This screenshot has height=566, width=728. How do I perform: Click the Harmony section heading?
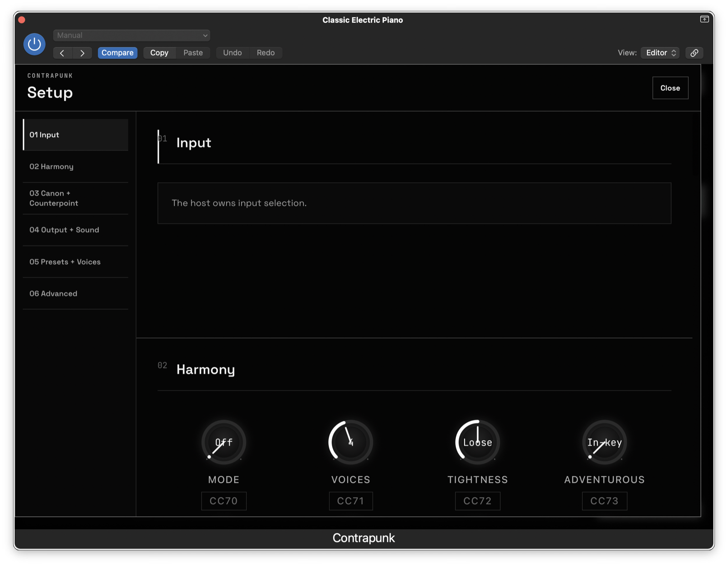(206, 370)
